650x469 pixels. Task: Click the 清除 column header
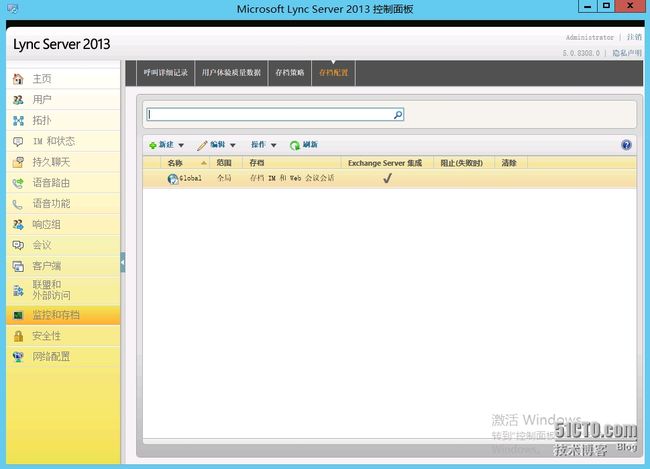509,163
